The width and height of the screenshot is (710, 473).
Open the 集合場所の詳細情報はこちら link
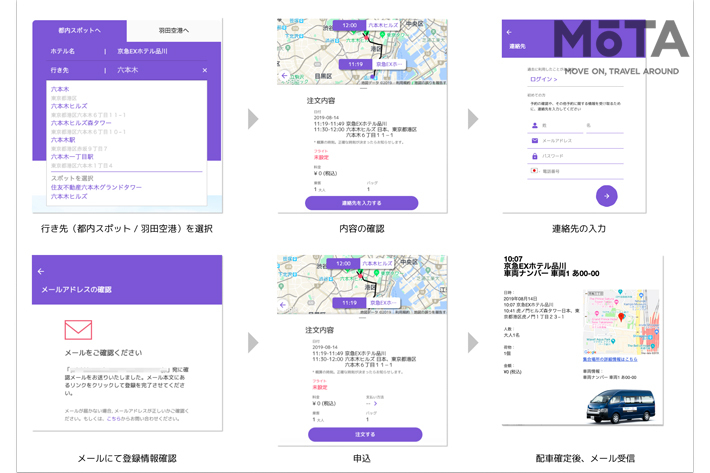click(610, 359)
